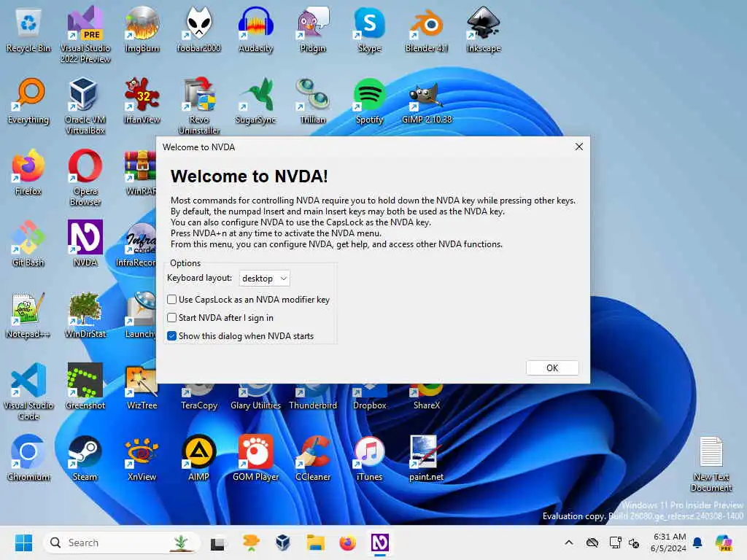Select the Chromium desktop icon
Viewport: 747px width, 560px height.
28,459
